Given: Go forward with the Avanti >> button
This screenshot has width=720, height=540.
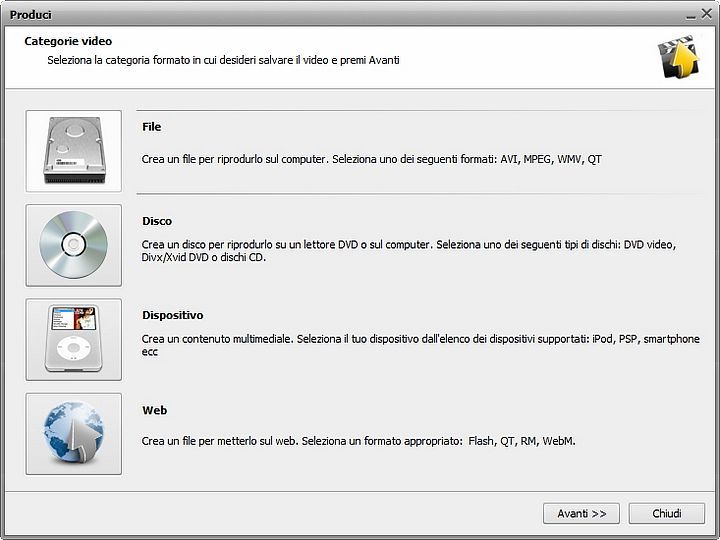Looking at the screenshot, I should [x=581, y=513].
